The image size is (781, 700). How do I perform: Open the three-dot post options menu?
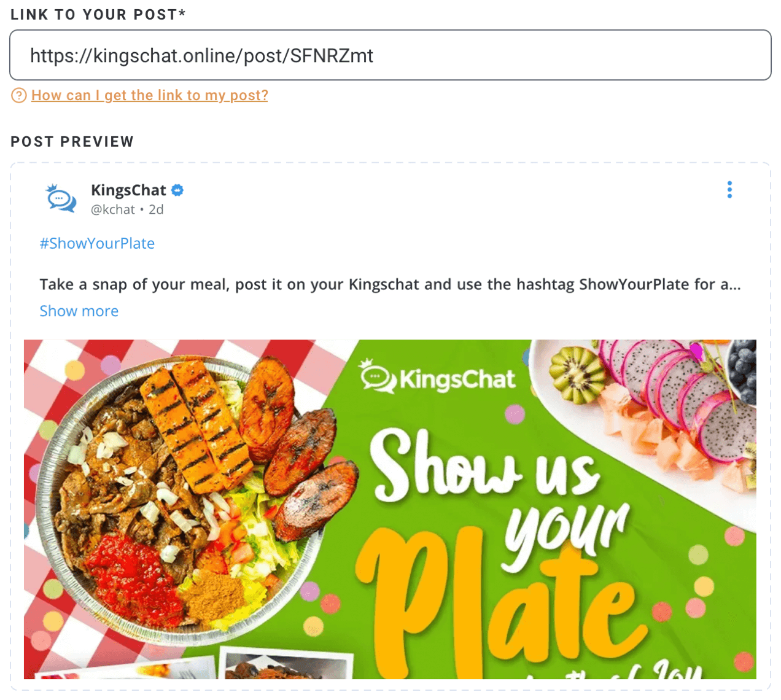pyautogui.click(x=729, y=190)
